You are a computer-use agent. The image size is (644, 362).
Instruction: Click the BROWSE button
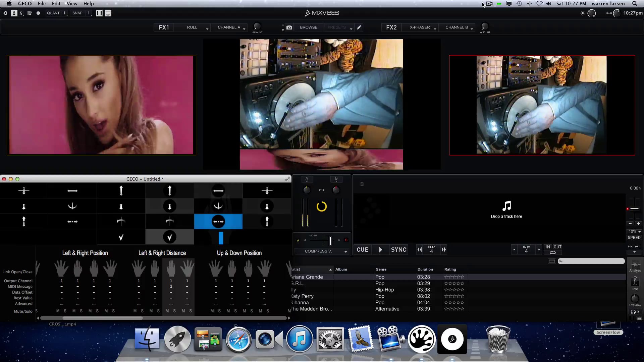(x=309, y=27)
